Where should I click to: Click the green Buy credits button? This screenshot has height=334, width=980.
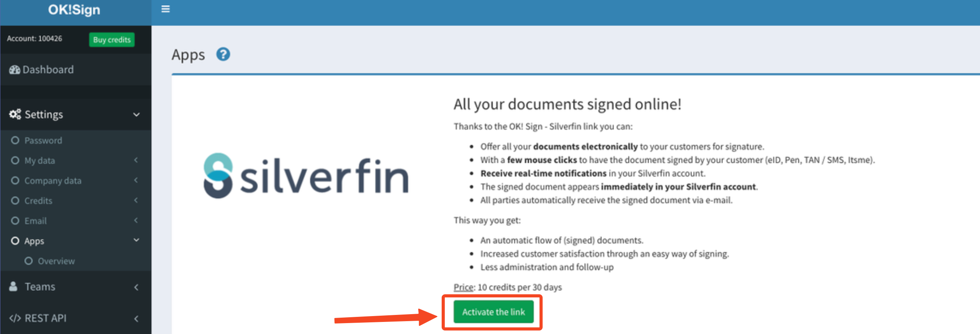pos(112,40)
